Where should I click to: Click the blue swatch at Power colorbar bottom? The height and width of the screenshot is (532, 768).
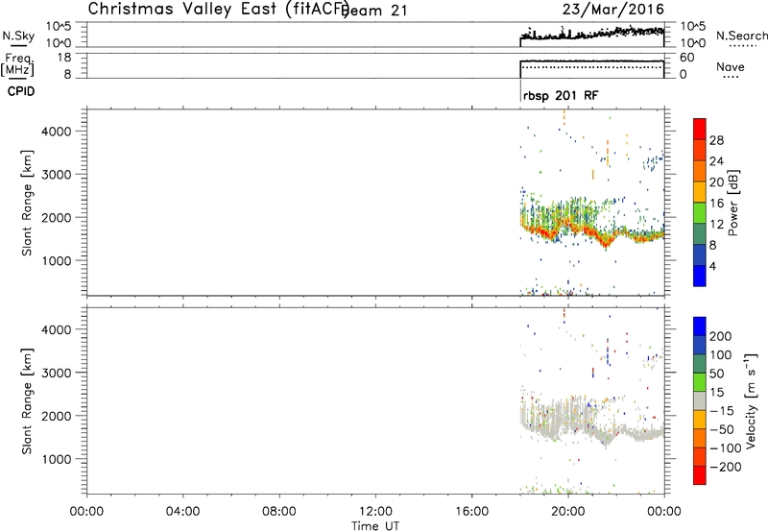[x=700, y=276]
